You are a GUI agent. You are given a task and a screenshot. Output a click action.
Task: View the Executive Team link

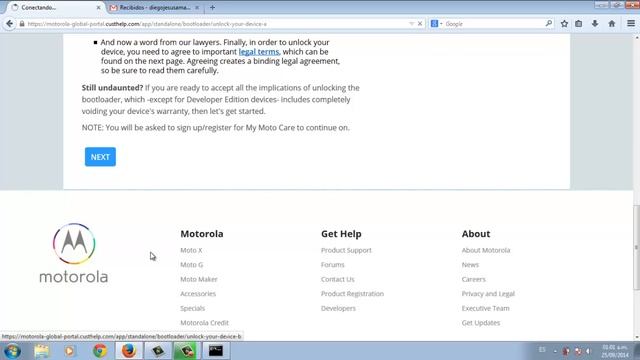(485, 308)
